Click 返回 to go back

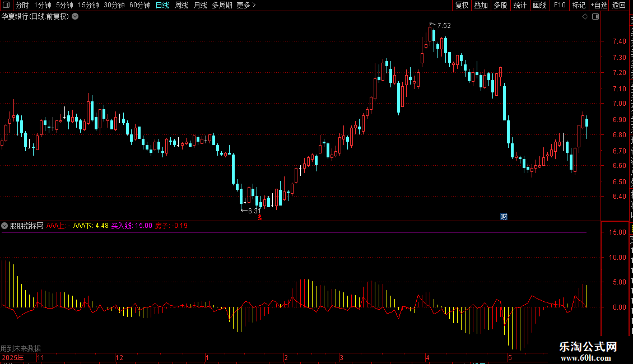[x=618, y=5]
